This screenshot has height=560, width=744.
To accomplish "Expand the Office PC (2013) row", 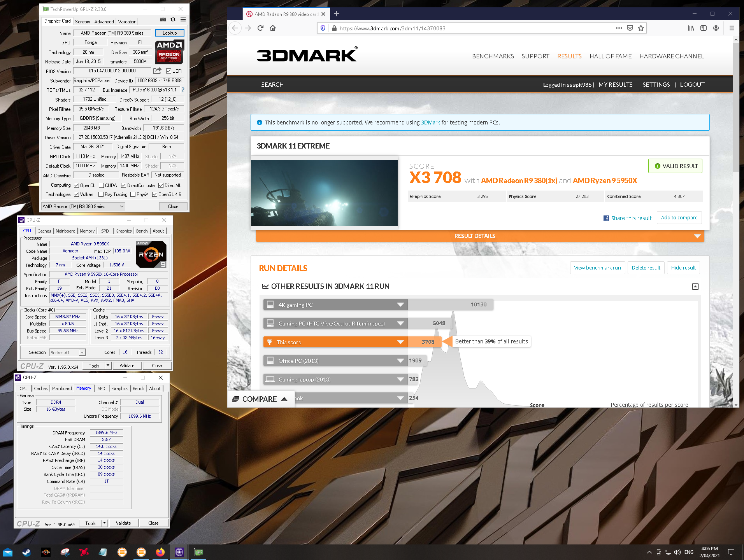I will (x=335, y=361).
